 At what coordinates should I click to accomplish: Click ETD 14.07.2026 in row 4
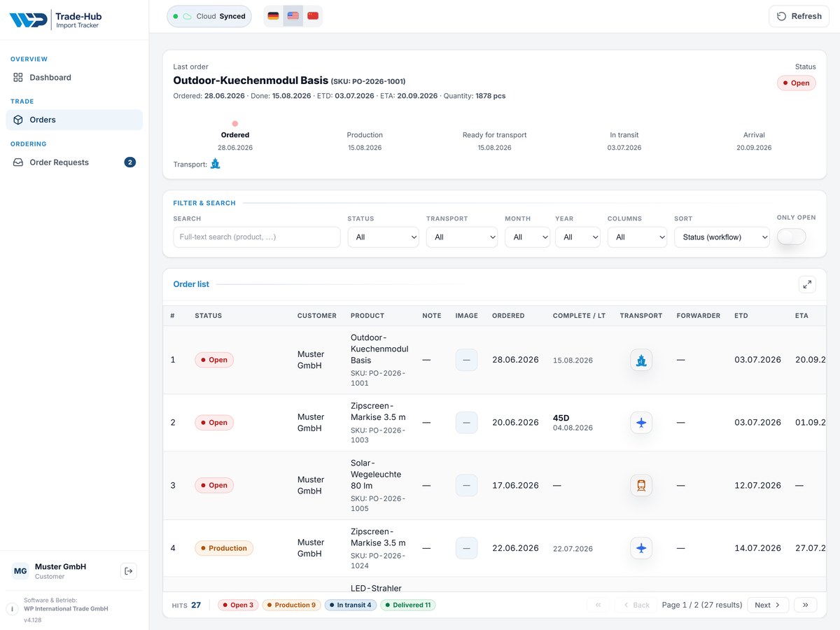[757, 548]
